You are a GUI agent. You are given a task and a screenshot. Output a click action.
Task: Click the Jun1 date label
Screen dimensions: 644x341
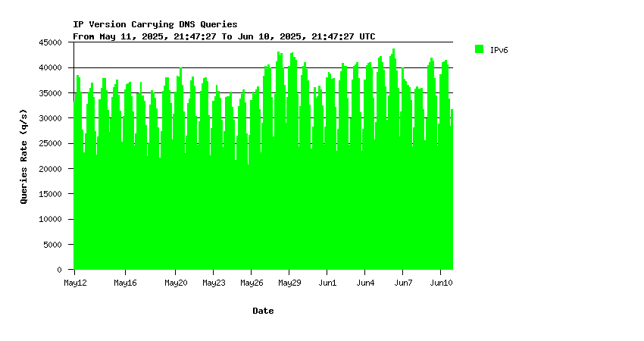click(327, 283)
